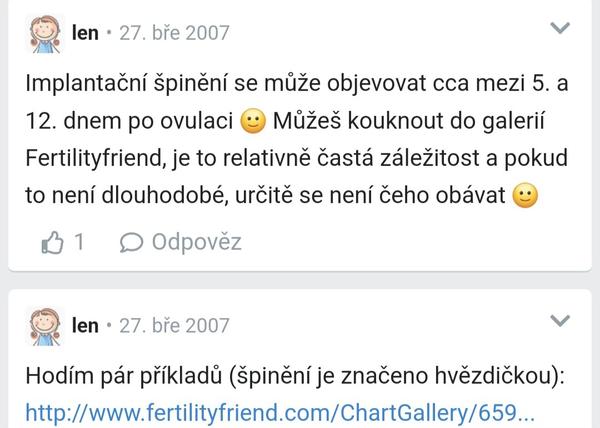Like the first post with the thumbs-up icon

pyautogui.click(x=52, y=242)
